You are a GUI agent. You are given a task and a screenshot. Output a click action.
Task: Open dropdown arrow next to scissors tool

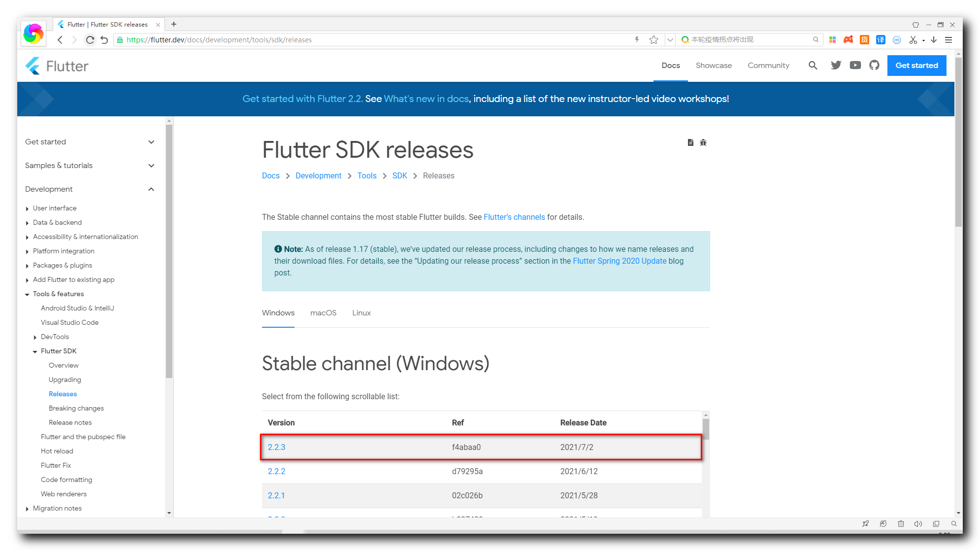pyautogui.click(x=923, y=40)
